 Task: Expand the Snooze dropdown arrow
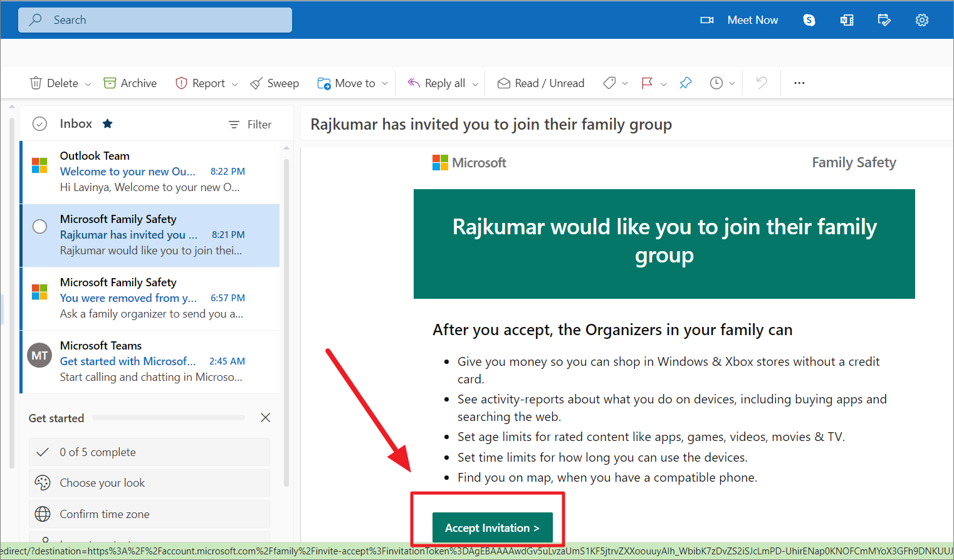[732, 84]
